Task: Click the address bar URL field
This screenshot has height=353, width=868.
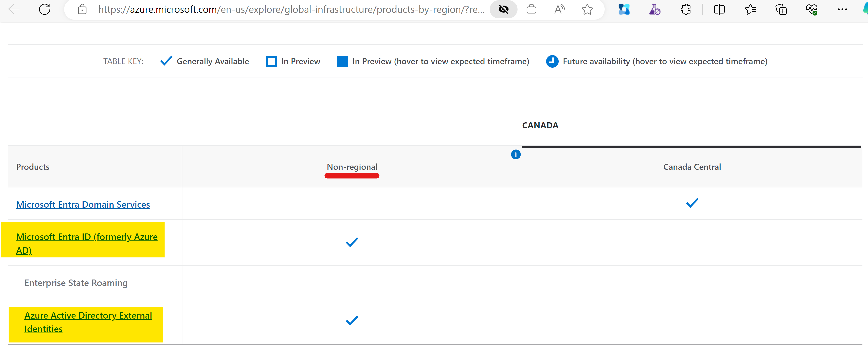Action: [291, 10]
